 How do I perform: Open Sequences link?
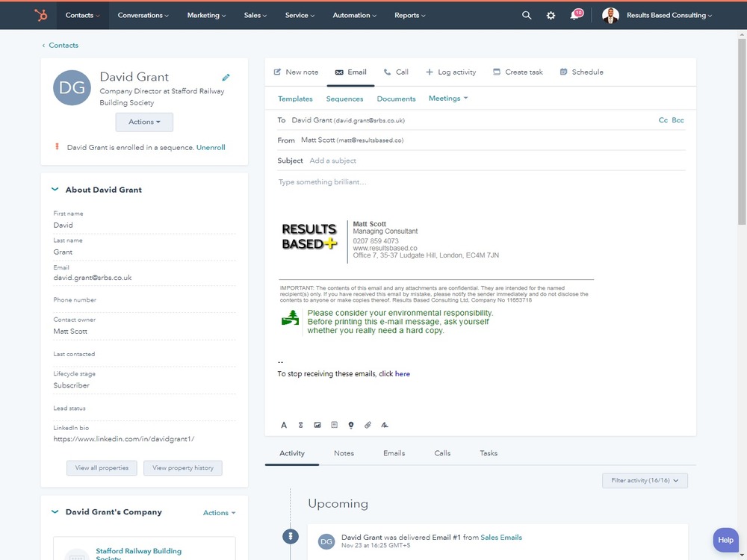(x=344, y=99)
